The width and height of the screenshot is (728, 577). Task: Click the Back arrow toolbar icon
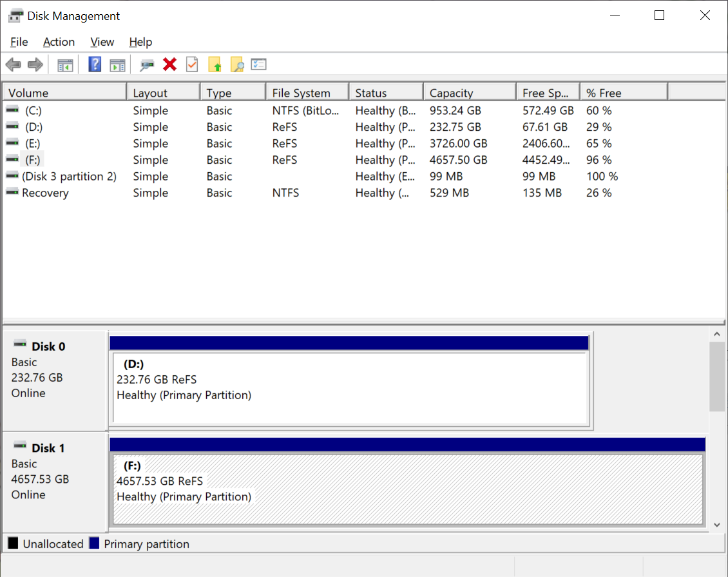click(x=14, y=64)
